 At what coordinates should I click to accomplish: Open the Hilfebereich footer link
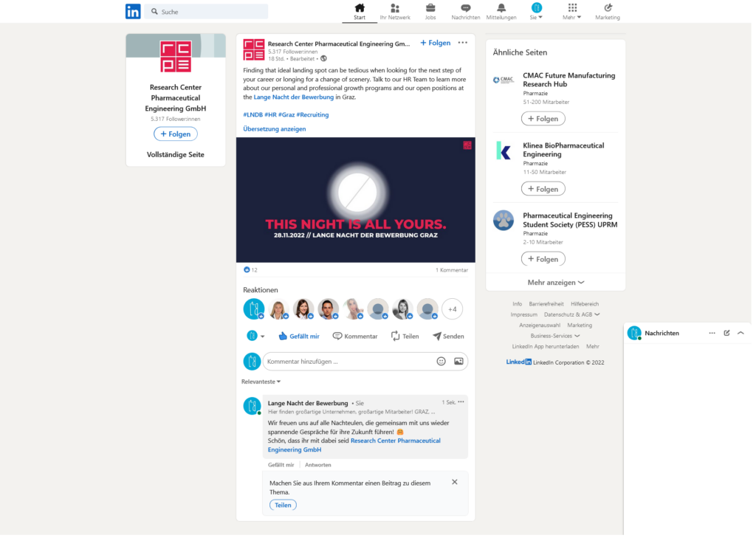click(x=585, y=304)
